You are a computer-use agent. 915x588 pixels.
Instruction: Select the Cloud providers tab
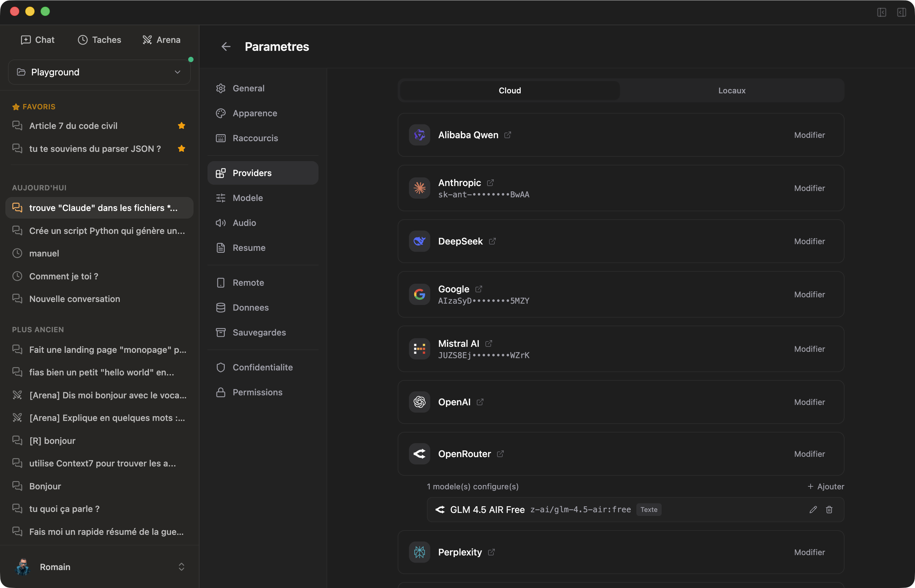[509, 90]
